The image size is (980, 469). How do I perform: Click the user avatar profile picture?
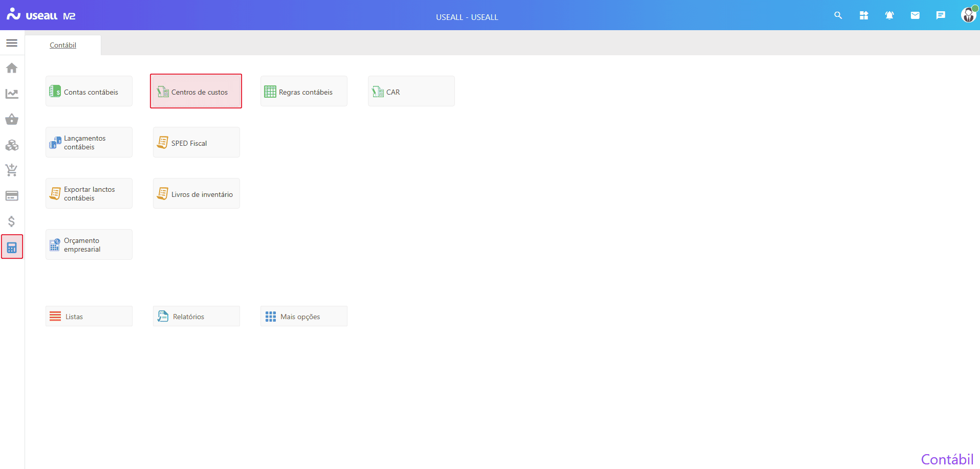coord(968,15)
